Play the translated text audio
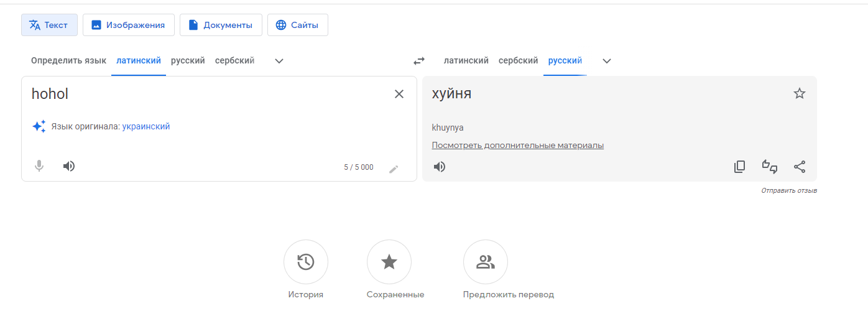The image size is (868, 316). (440, 167)
